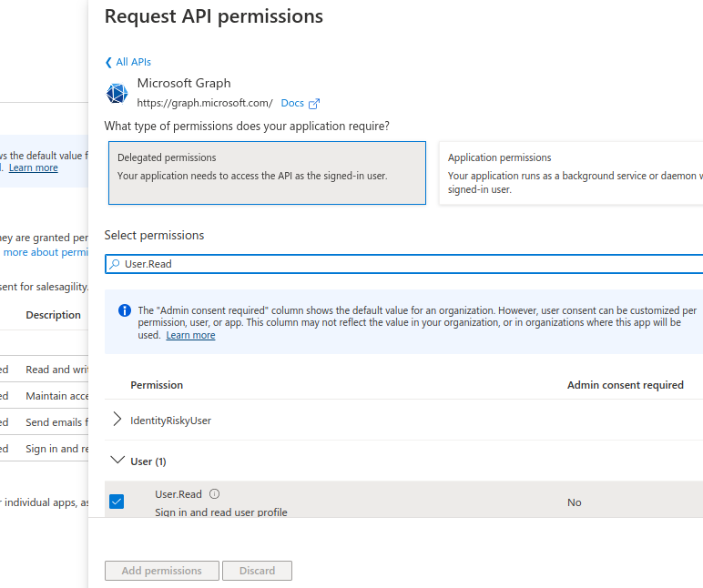This screenshot has height=588, width=703.
Task: Click the 'Sign in and read user profile' description
Action: tap(221, 512)
